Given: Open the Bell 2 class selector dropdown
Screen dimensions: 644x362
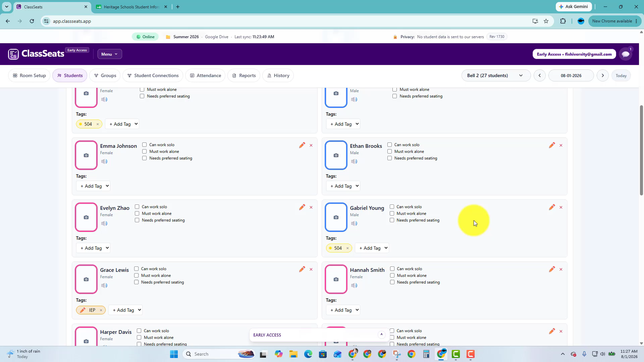Looking at the screenshot, I should point(496,75).
